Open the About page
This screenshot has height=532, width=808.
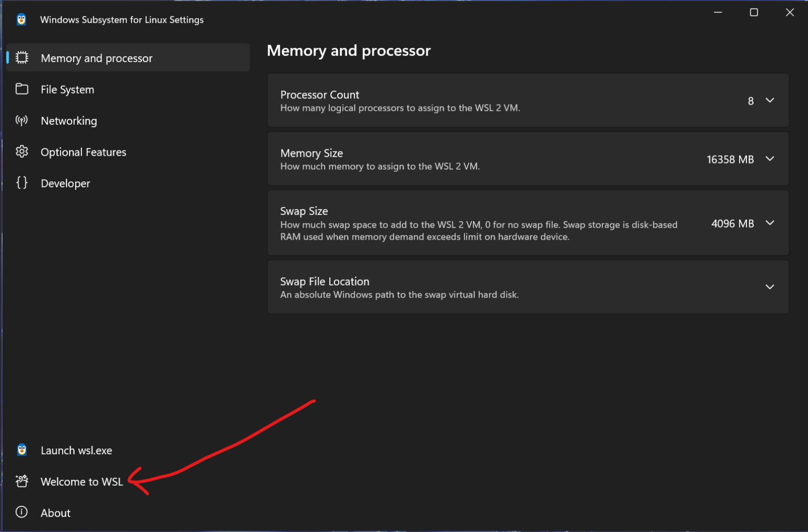(x=55, y=513)
